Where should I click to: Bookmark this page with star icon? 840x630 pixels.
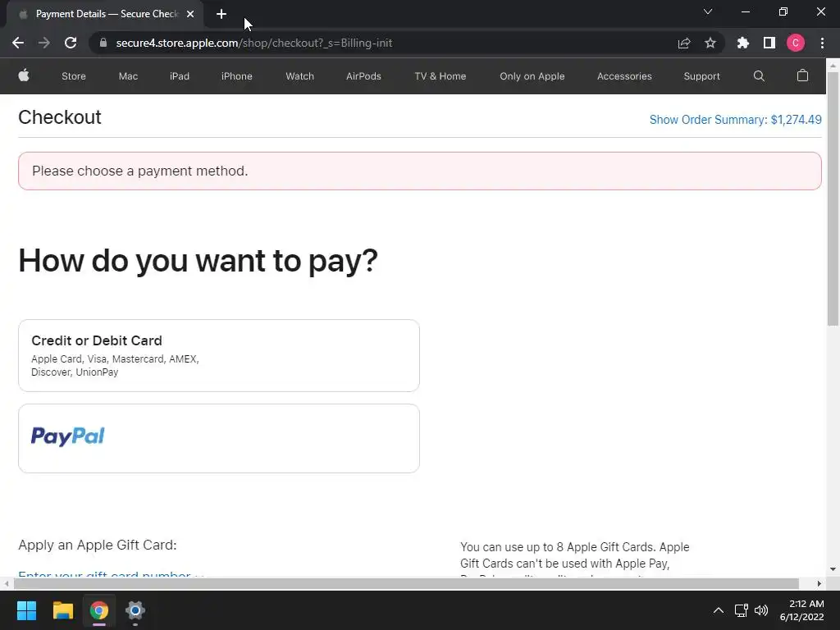(x=710, y=43)
